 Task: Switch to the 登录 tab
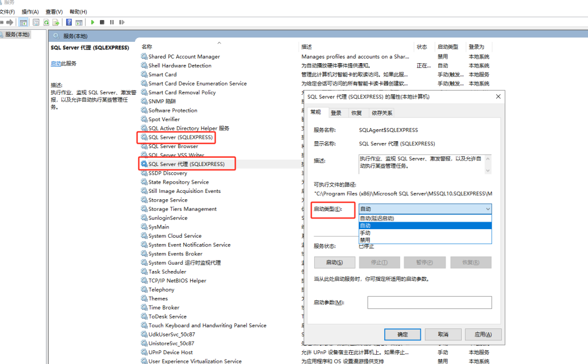(x=336, y=113)
